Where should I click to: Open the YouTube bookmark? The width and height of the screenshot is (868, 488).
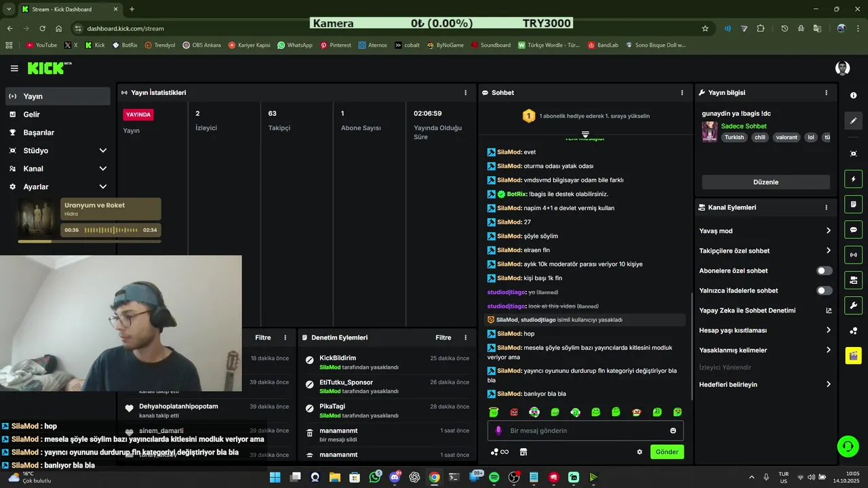41,45
